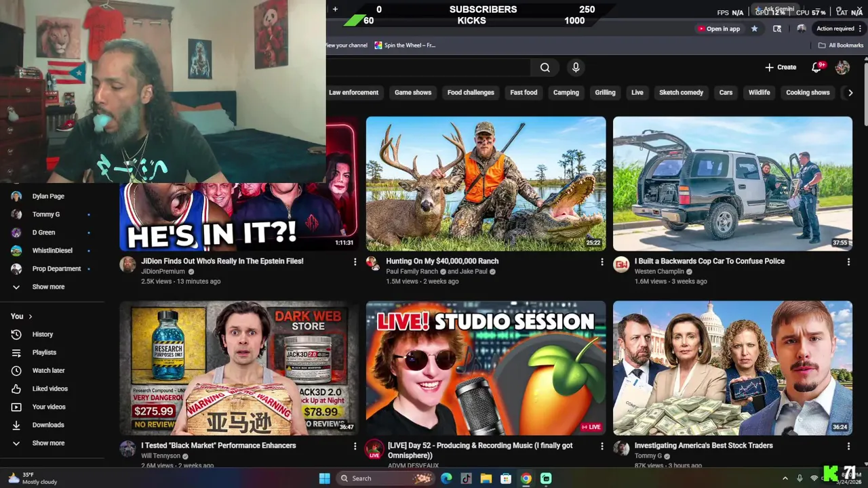Select the Sketch comedy filter chip
This screenshot has width=868, height=488.
coord(681,92)
